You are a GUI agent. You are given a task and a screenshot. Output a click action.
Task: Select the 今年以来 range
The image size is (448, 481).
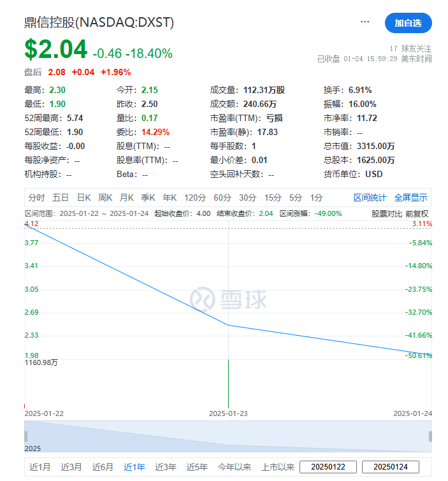(x=235, y=467)
